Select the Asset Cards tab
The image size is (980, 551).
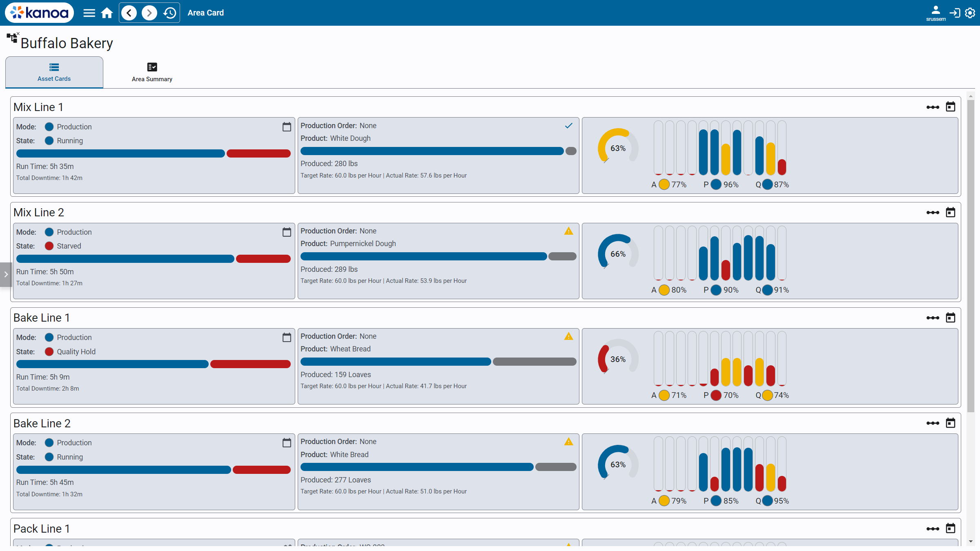point(54,72)
